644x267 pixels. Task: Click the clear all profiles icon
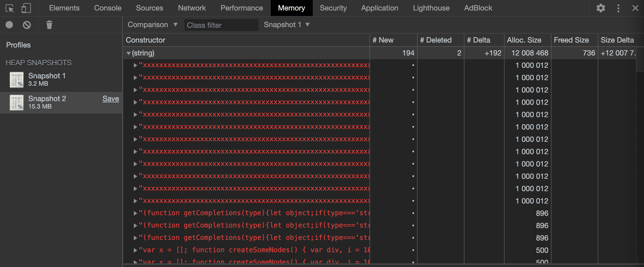click(x=27, y=25)
